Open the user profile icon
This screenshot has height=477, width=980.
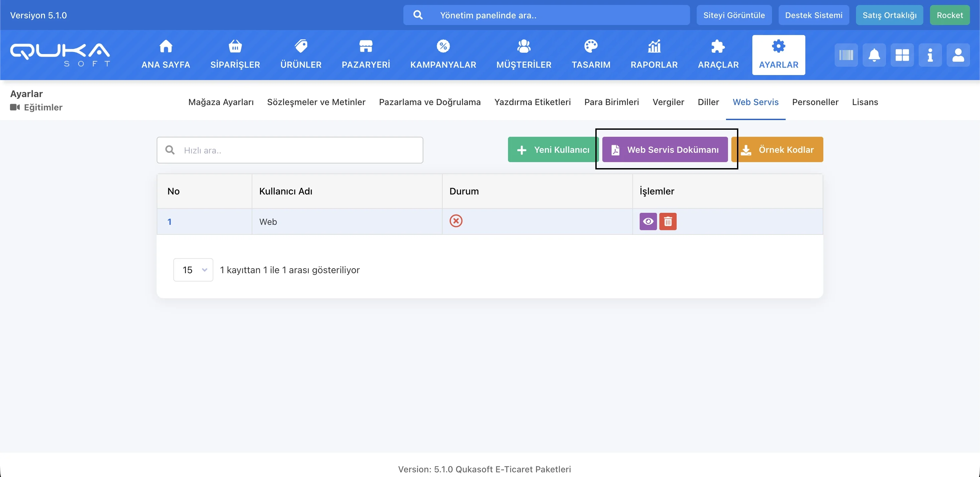point(958,55)
